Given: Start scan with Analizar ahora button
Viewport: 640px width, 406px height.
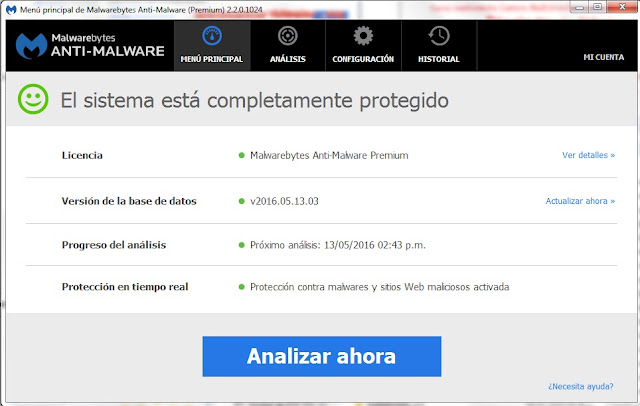Looking at the screenshot, I should 322,356.
